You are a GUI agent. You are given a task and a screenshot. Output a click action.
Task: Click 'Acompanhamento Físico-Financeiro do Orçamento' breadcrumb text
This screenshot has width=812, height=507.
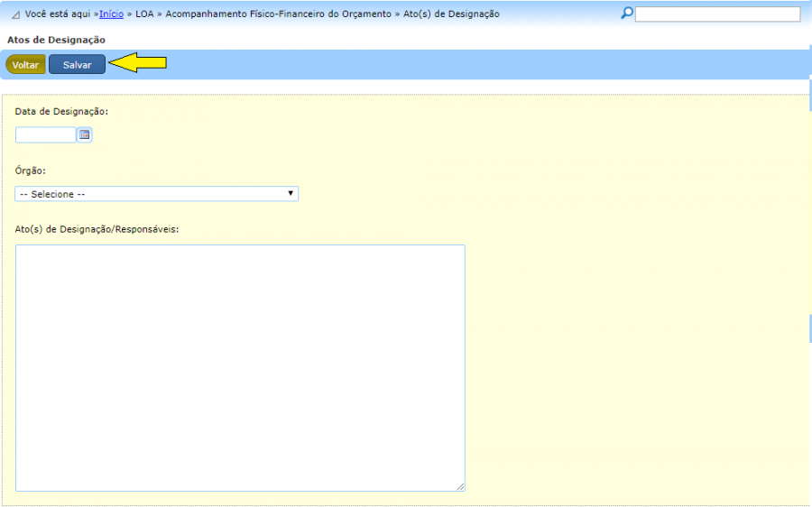[278, 14]
